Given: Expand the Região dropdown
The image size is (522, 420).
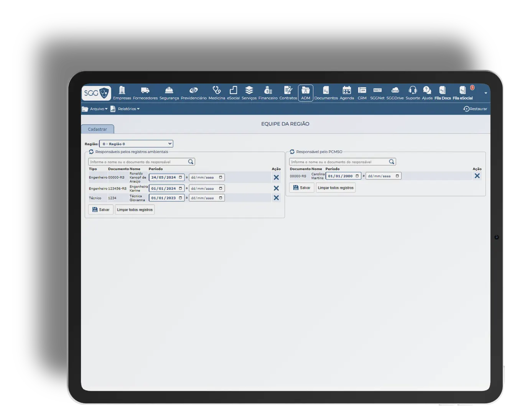Looking at the screenshot, I should tap(136, 144).
